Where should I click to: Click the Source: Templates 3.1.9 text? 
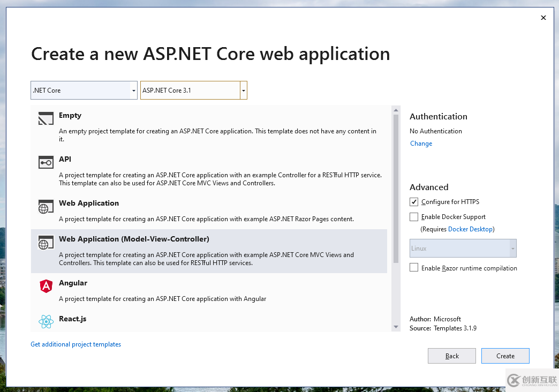click(x=443, y=328)
